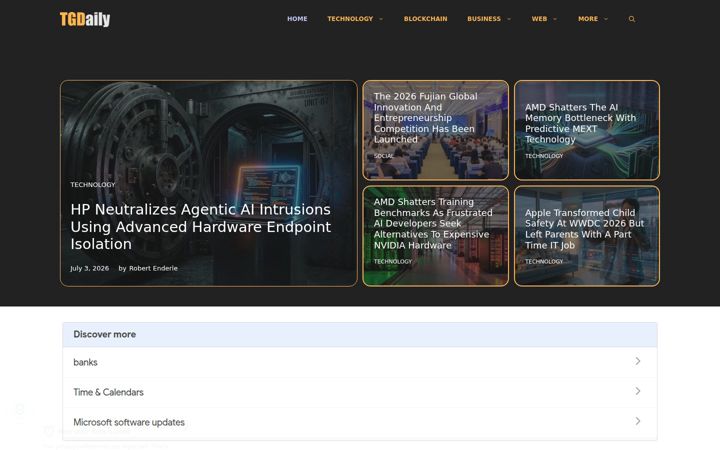Viewport: 720px width, 450px height.
Task: Expand the Technology dropdown arrow
Action: click(x=381, y=19)
